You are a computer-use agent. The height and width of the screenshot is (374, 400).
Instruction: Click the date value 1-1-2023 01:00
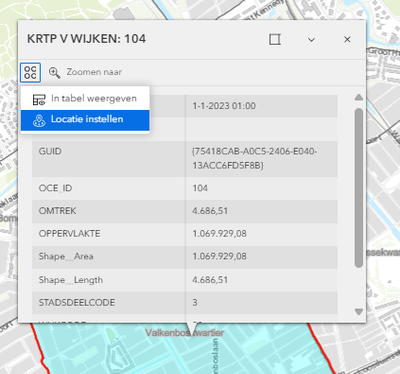[x=224, y=106]
